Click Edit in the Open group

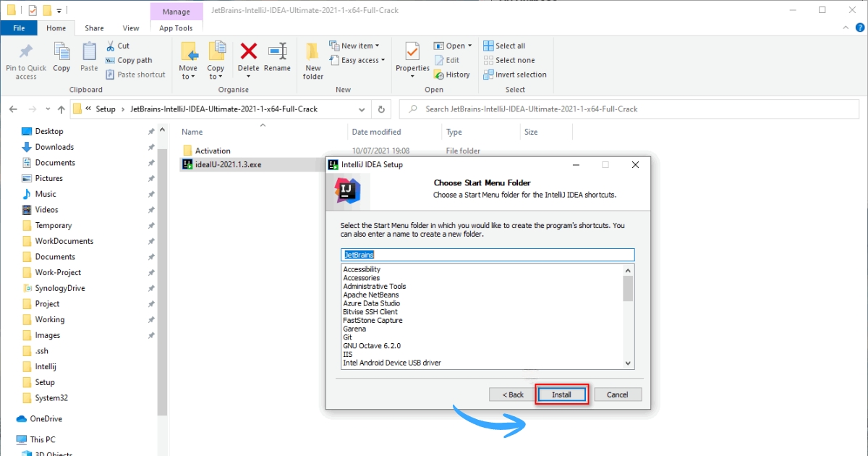[447, 60]
